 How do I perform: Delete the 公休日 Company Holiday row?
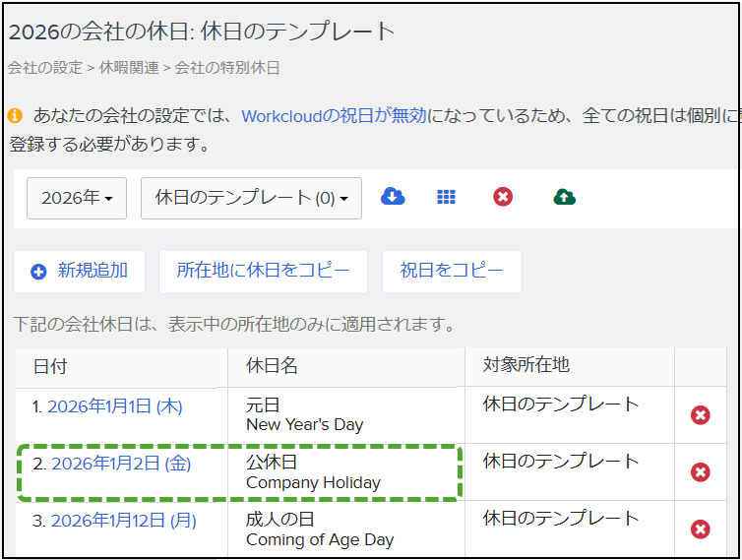[x=701, y=472]
